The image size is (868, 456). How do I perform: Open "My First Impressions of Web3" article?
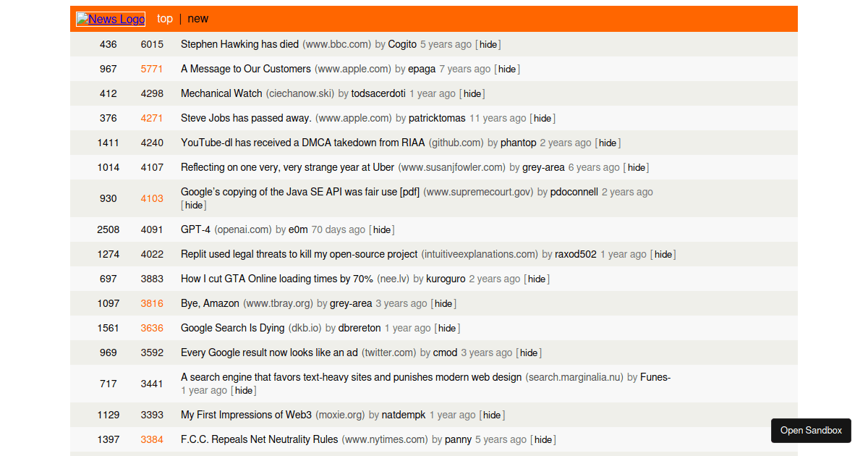point(246,415)
